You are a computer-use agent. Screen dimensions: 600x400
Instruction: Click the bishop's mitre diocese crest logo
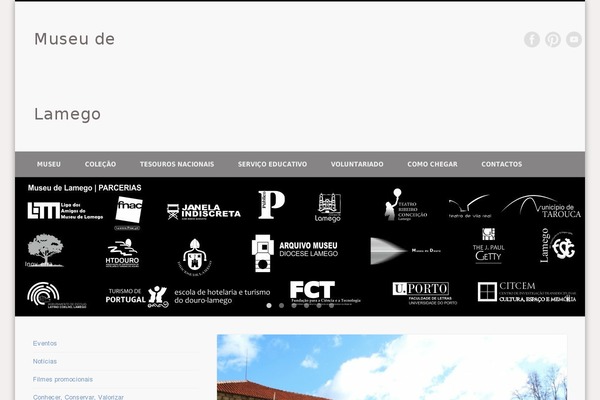195,256
